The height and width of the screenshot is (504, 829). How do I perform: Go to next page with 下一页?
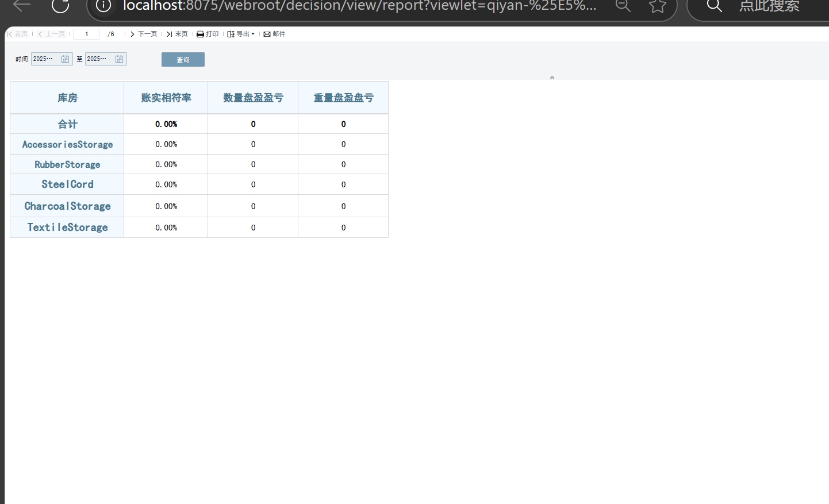(x=144, y=34)
